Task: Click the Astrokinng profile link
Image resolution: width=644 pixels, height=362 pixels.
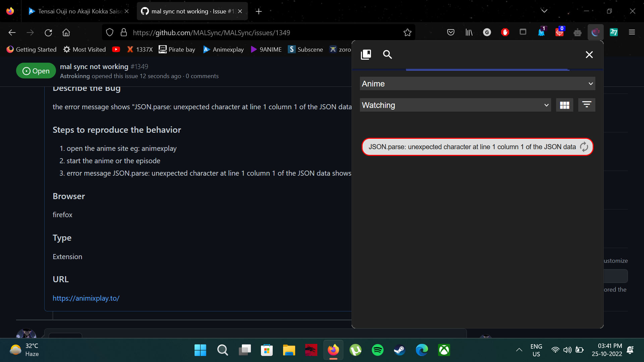Action: click(74, 76)
